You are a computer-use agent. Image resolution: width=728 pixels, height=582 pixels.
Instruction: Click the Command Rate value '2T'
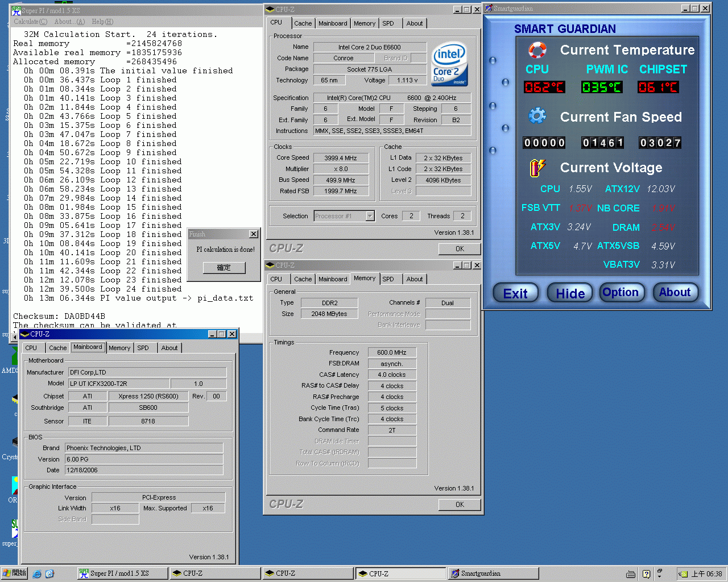tap(392, 430)
